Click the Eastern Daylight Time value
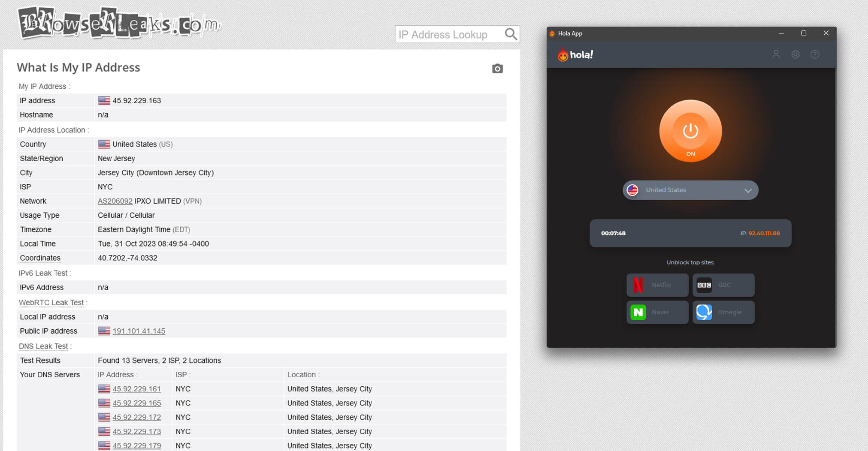 coord(134,229)
